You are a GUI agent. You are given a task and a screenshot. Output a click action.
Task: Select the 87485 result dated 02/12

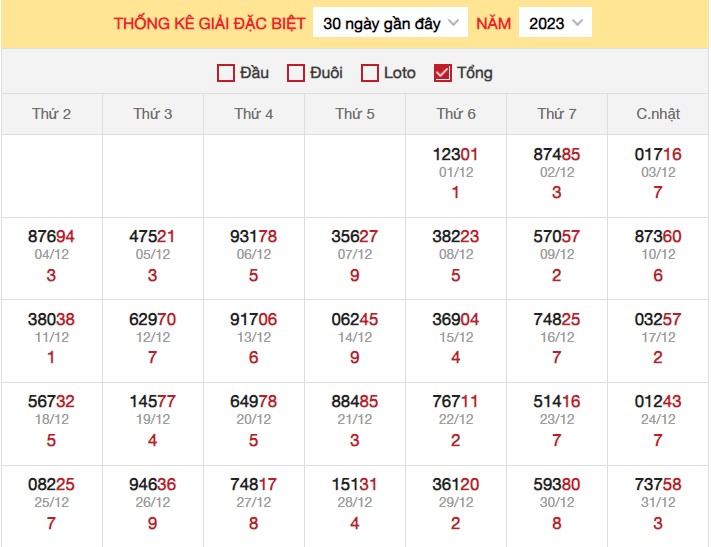(x=557, y=155)
